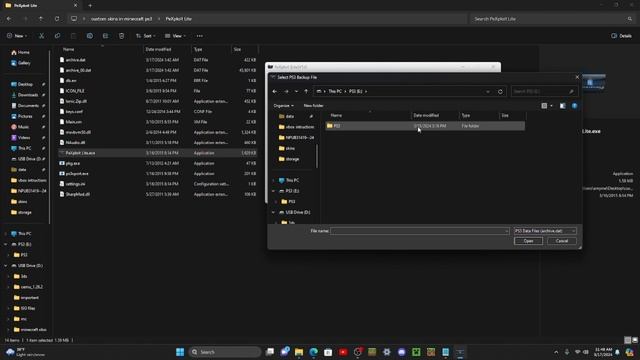
Task: Toggle the Details pane in Explorer
Action: click(x=621, y=36)
